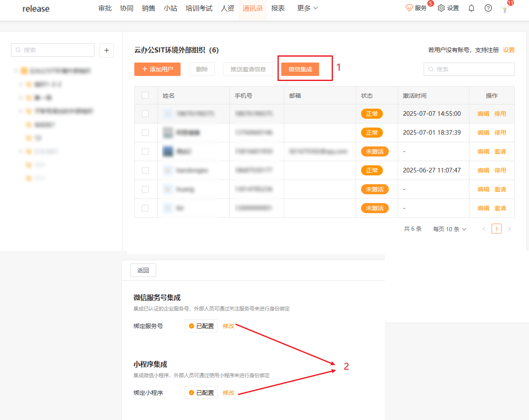Open the 报表 menu item

(278, 8)
